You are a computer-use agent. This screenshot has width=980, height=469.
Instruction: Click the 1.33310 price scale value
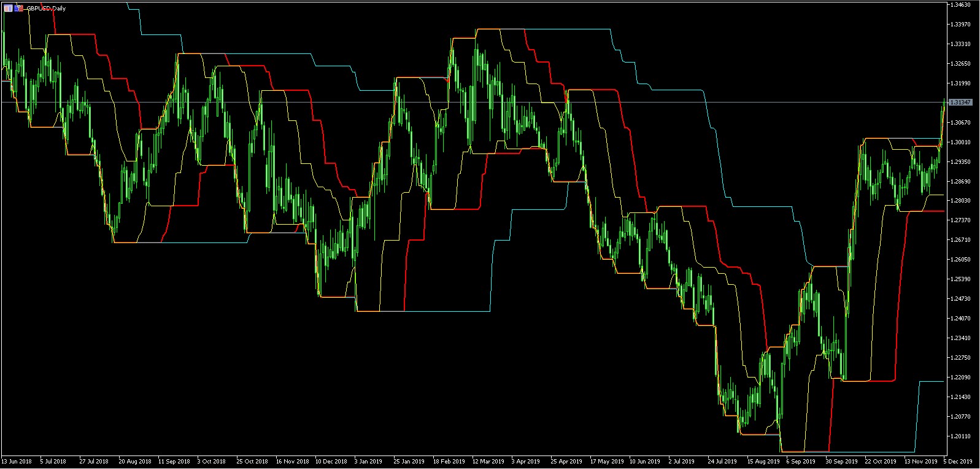pos(960,44)
